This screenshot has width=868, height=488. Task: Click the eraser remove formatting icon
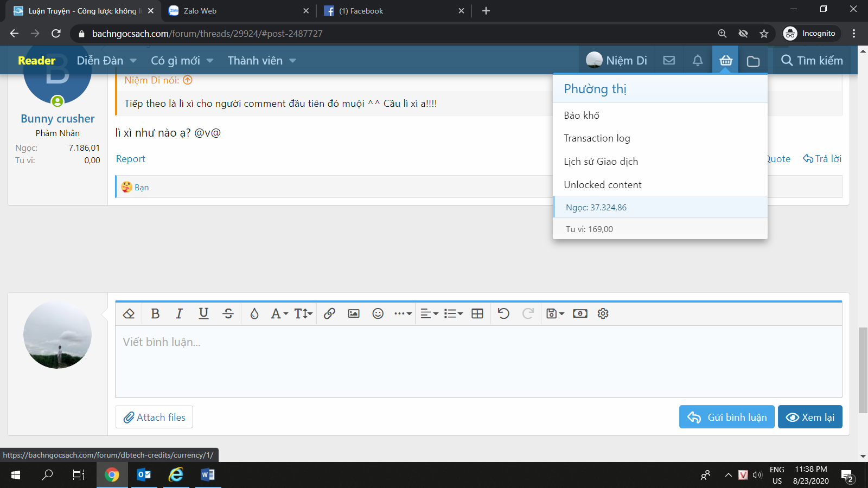(129, 313)
